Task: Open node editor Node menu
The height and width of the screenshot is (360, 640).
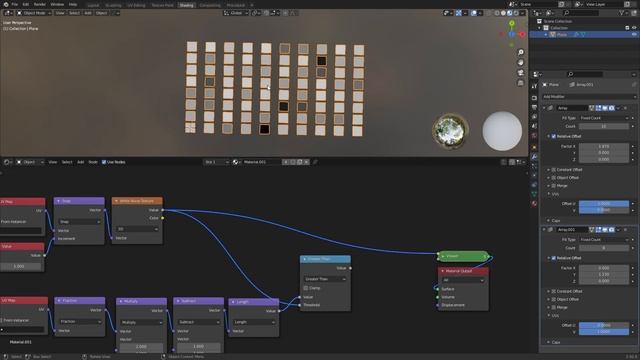Action: tap(93, 162)
